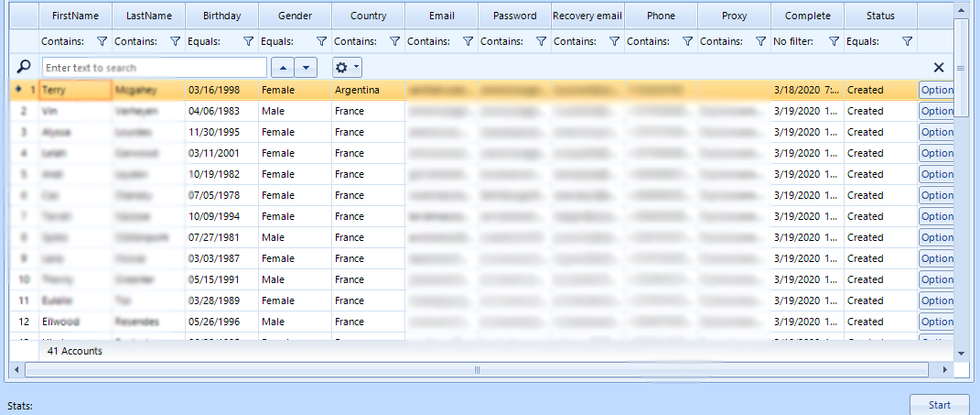Open Proxy column filter funnel
980x415 pixels.
(x=760, y=42)
